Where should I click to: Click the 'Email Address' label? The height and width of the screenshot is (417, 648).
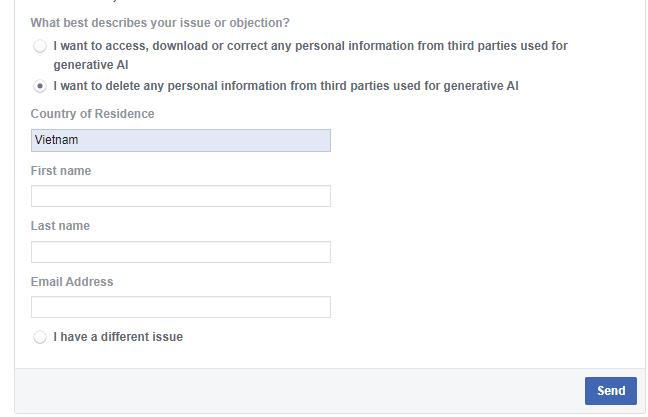coord(72,282)
